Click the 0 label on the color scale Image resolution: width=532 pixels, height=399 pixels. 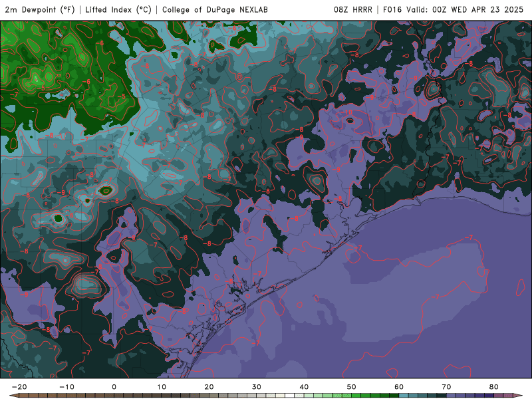tap(114, 387)
